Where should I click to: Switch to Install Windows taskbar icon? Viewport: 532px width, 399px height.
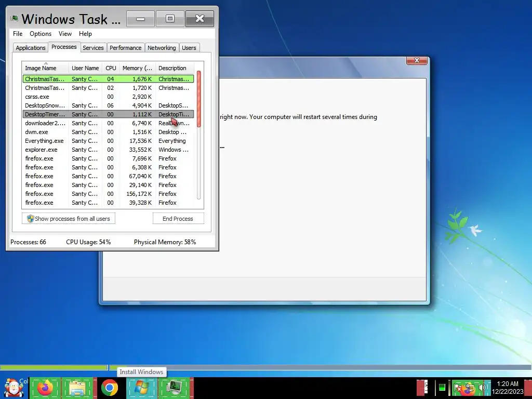coord(141,388)
